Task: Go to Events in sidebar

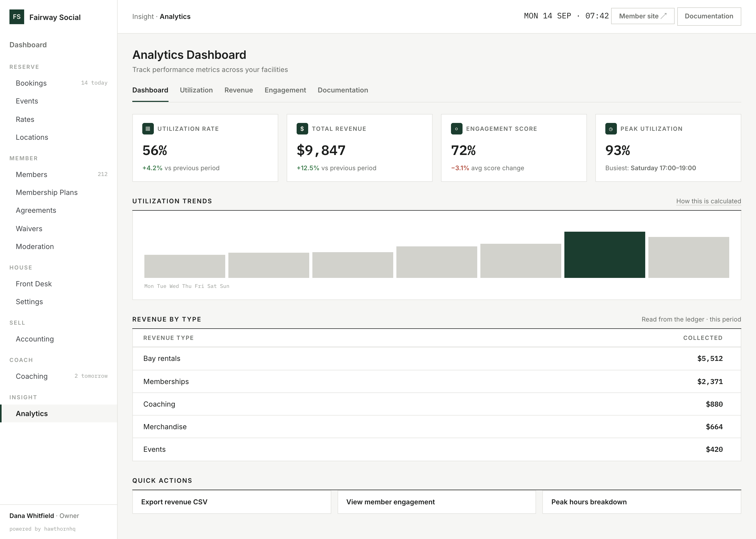Action: point(58,101)
